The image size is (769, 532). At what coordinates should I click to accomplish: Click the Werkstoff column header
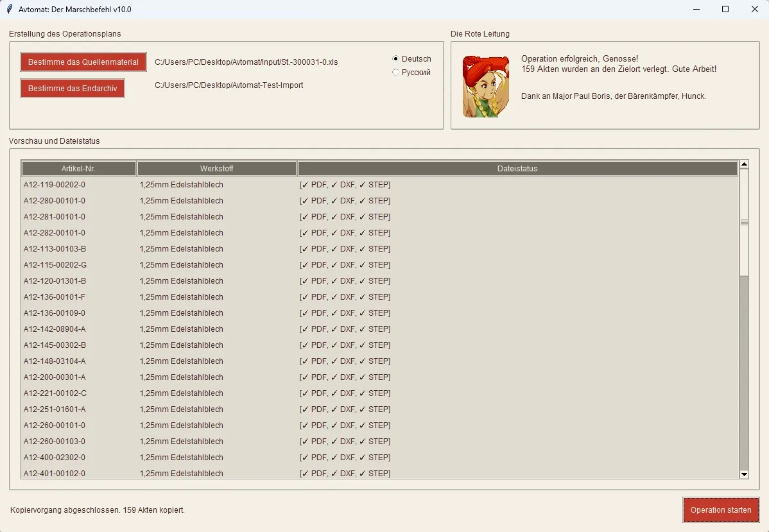point(216,169)
